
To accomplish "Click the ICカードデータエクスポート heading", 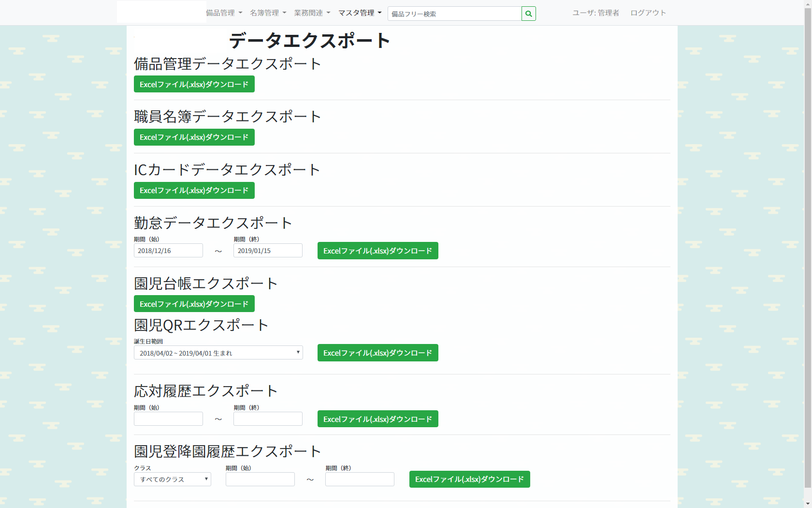I will tap(227, 170).
